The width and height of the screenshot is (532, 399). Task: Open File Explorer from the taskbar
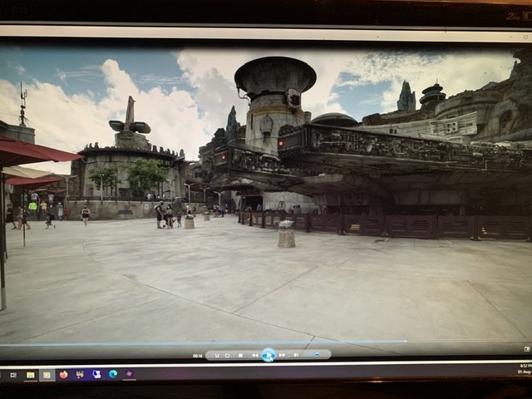click(31, 375)
